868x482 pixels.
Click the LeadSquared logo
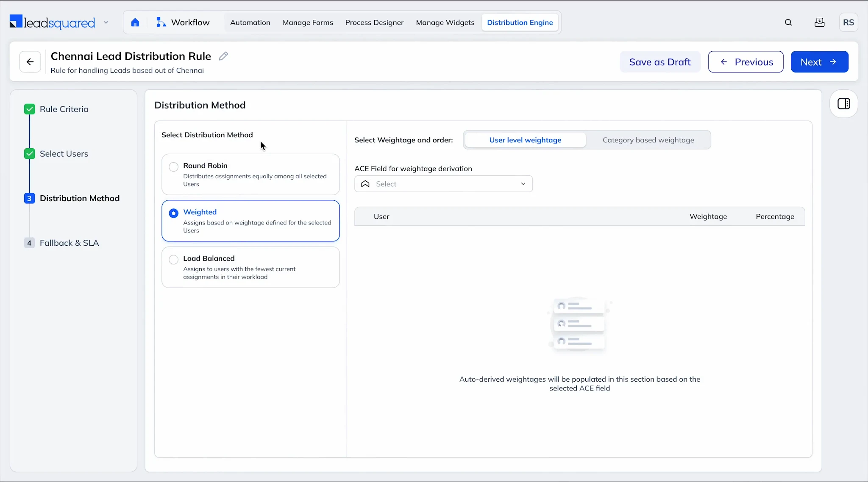coord(52,22)
